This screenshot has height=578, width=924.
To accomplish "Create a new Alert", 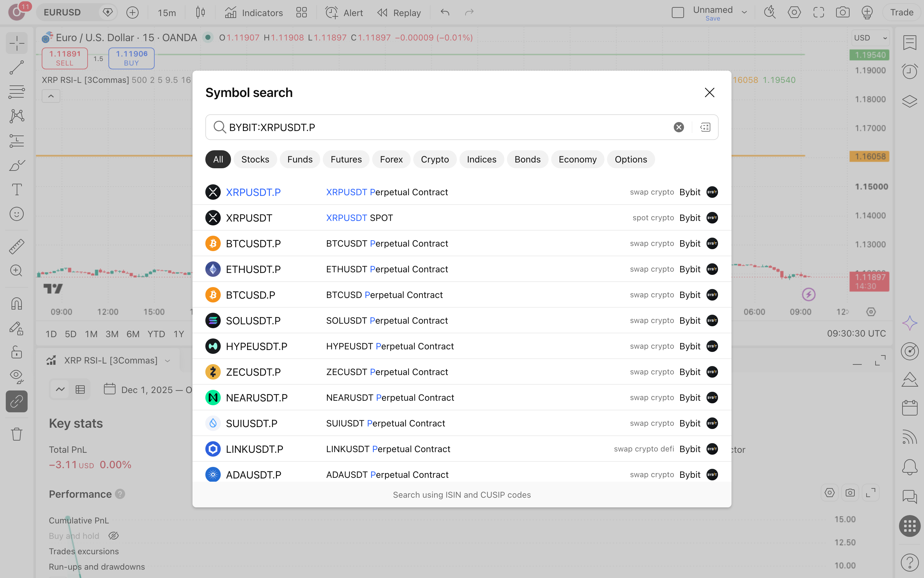I will tap(344, 13).
